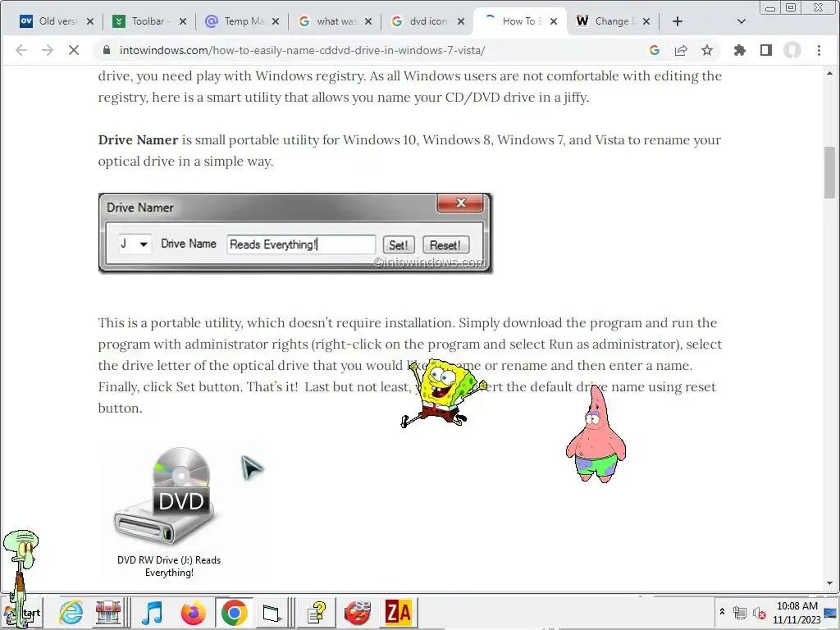
Task: Open a new browser tab
Action: 677,21
